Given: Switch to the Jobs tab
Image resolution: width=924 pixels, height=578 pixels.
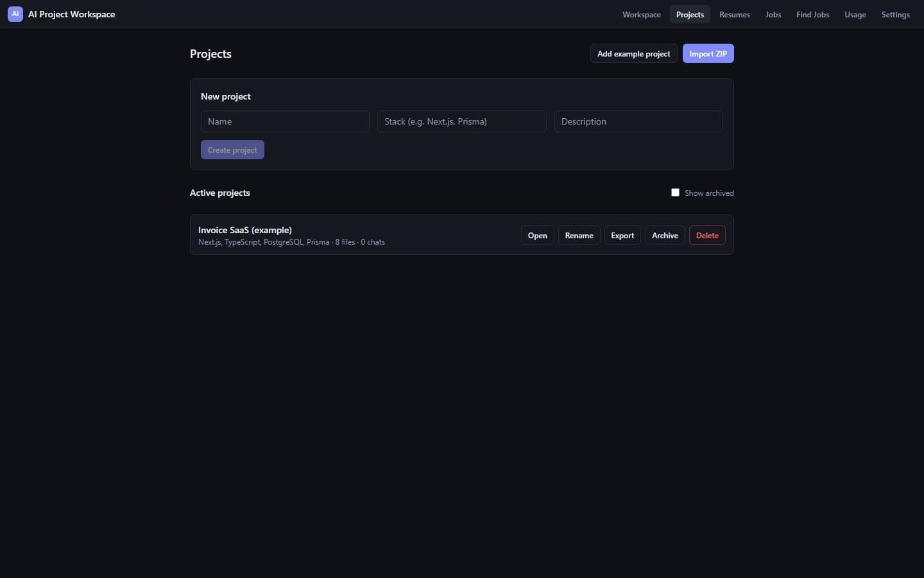Looking at the screenshot, I should 773,14.
